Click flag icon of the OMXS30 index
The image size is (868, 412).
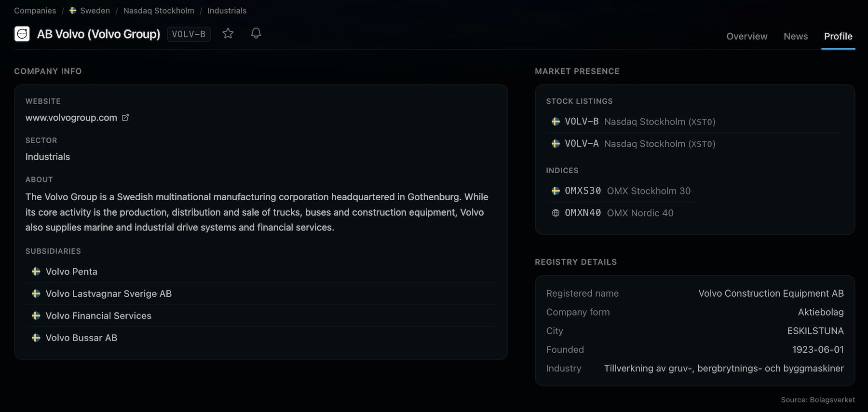tap(556, 191)
